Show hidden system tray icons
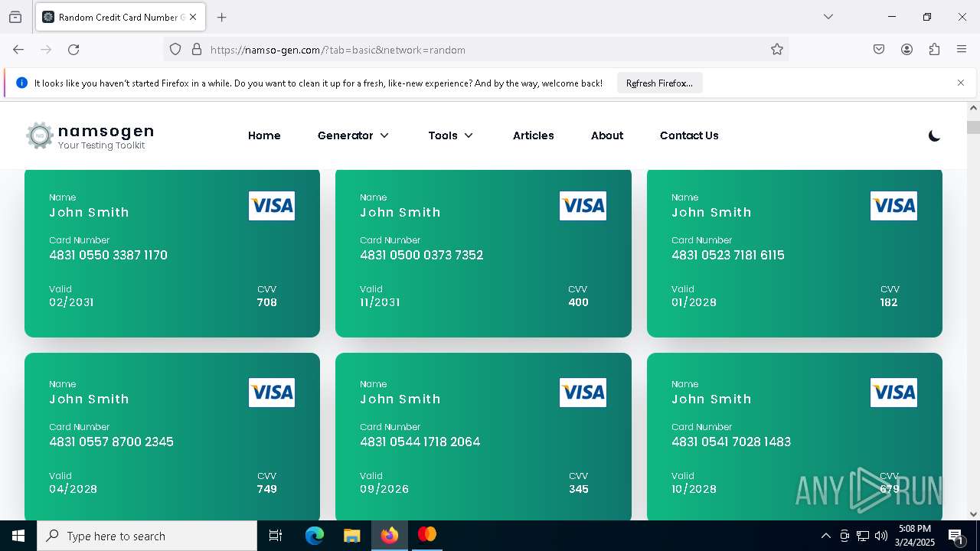The width and height of the screenshot is (980, 551). click(825, 536)
